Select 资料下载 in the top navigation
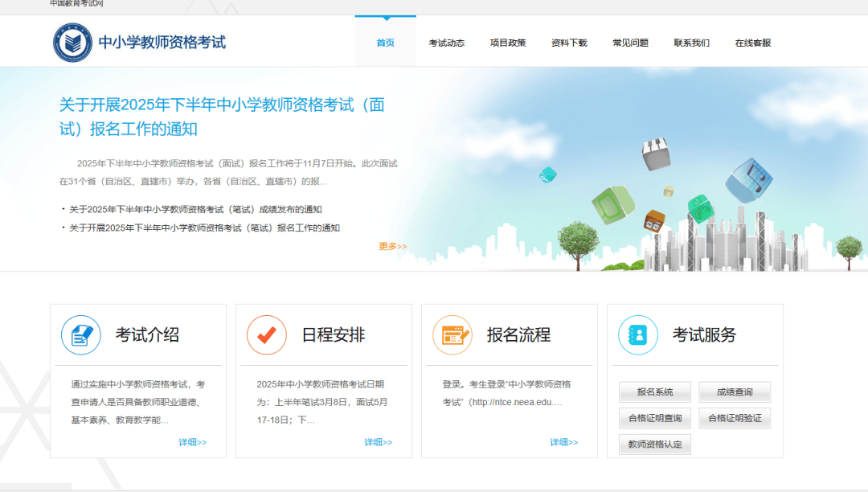The width and height of the screenshot is (868, 492). [569, 43]
